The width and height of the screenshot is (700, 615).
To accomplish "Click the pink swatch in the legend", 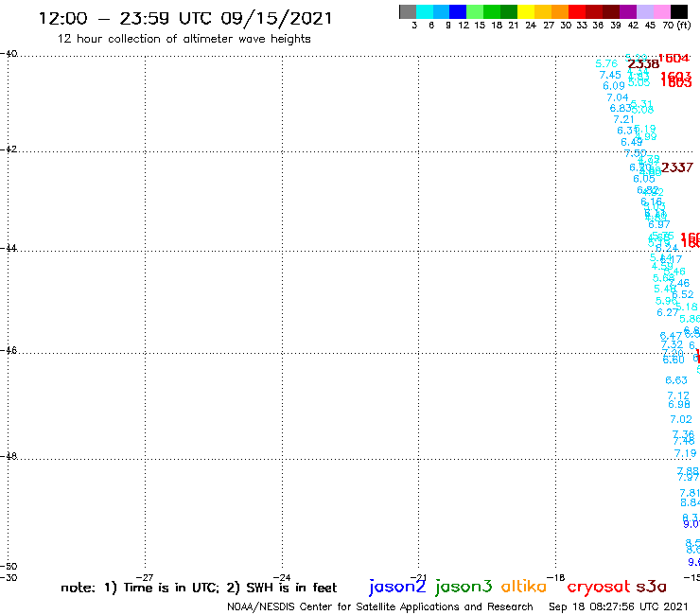I will tap(662, 11).
